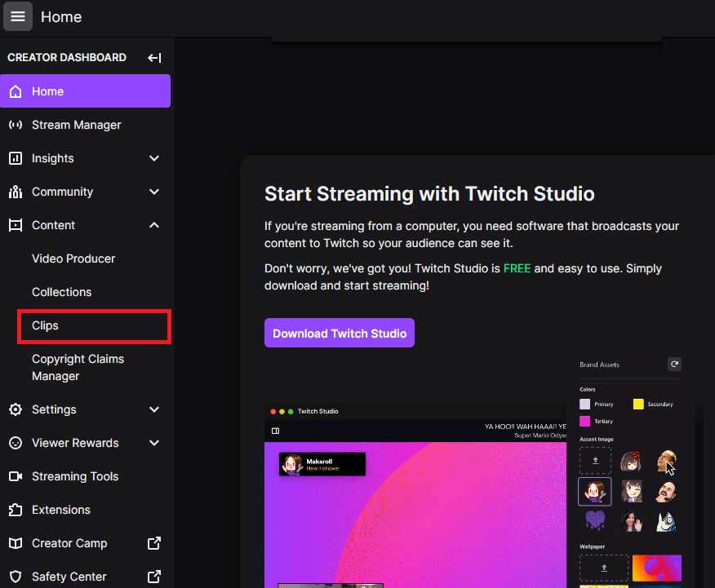Click the Wallpaper upload box
This screenshot has height=588, width=715.
[x=604, y=568]
